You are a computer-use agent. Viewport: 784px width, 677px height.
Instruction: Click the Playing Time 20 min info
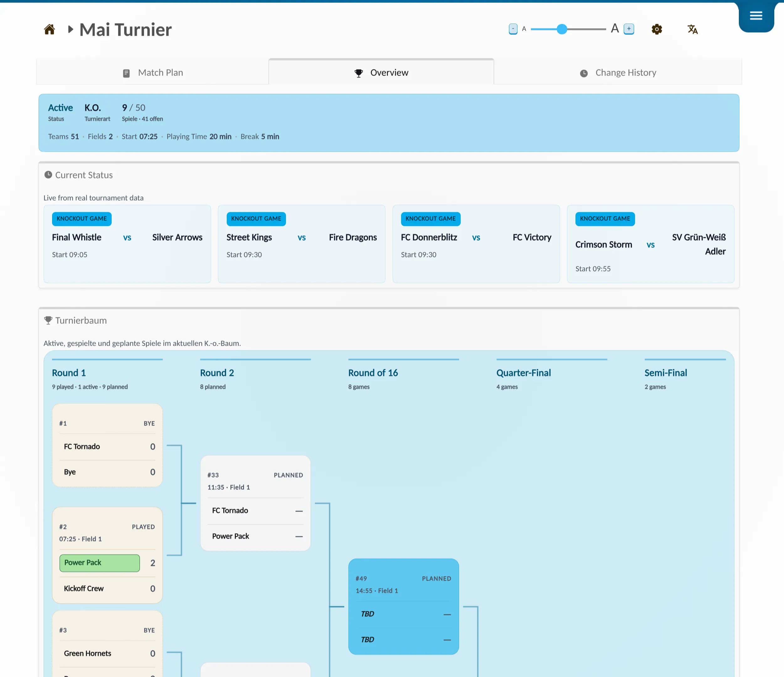(199, 137)
